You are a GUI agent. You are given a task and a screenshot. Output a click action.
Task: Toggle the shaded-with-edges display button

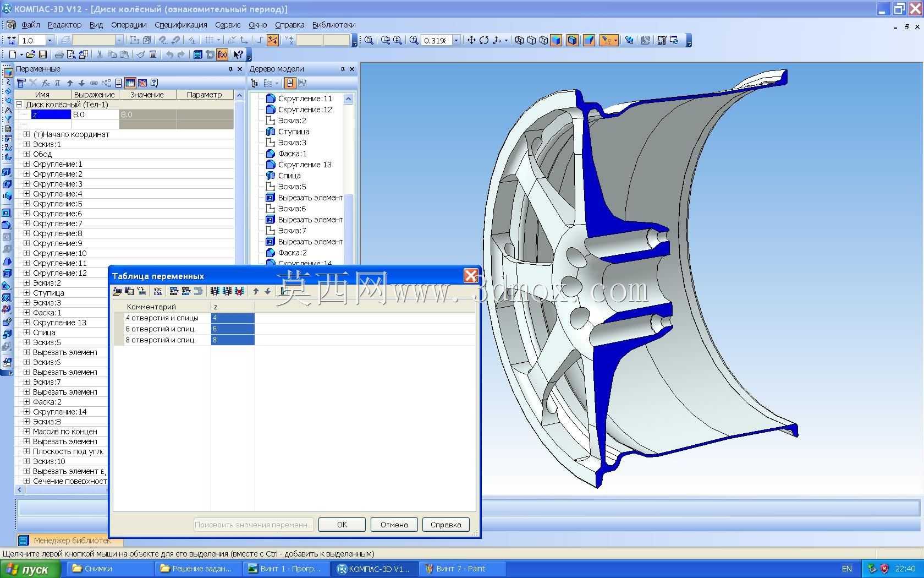(x=572, y=40)
